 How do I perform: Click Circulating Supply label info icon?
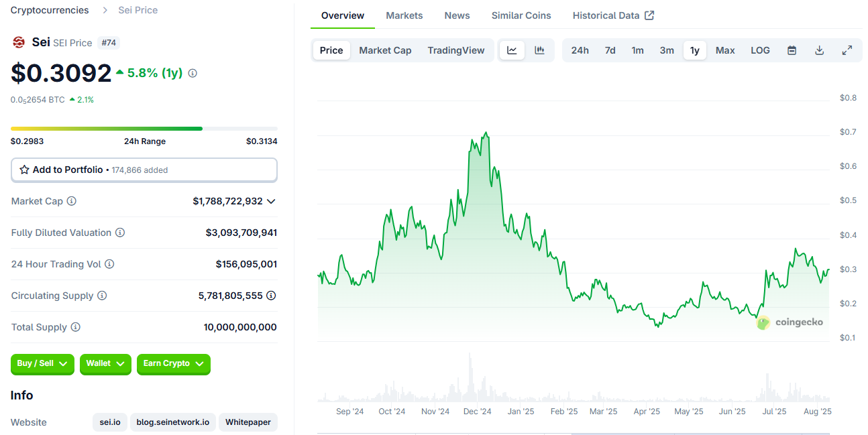pos(102,296)
